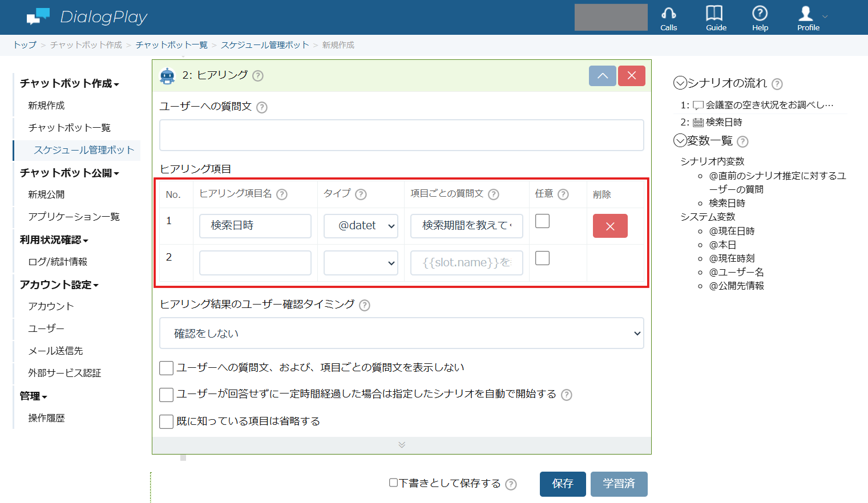Open 操作履歴 in sidebar
868x503 pixels.
coord(46,418)
